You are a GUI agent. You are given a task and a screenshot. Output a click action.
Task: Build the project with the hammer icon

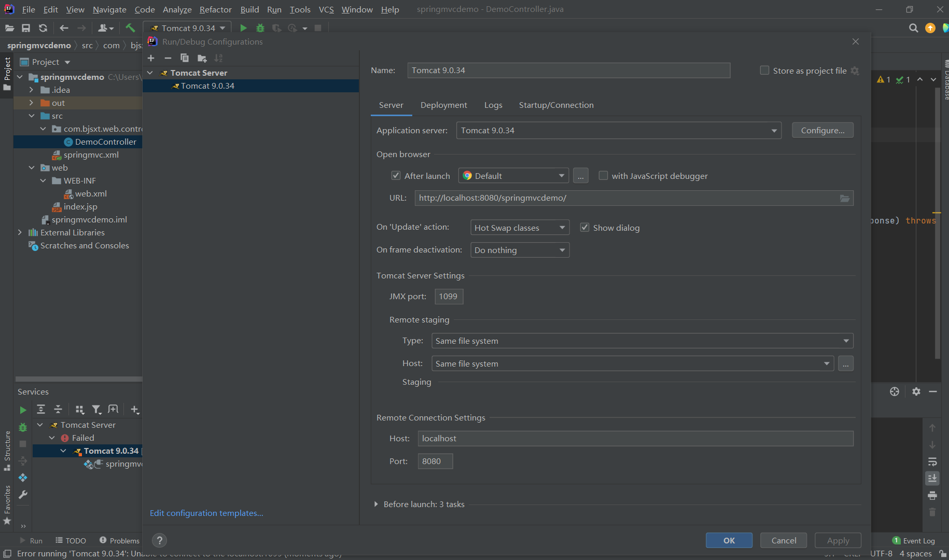(130, 28)
